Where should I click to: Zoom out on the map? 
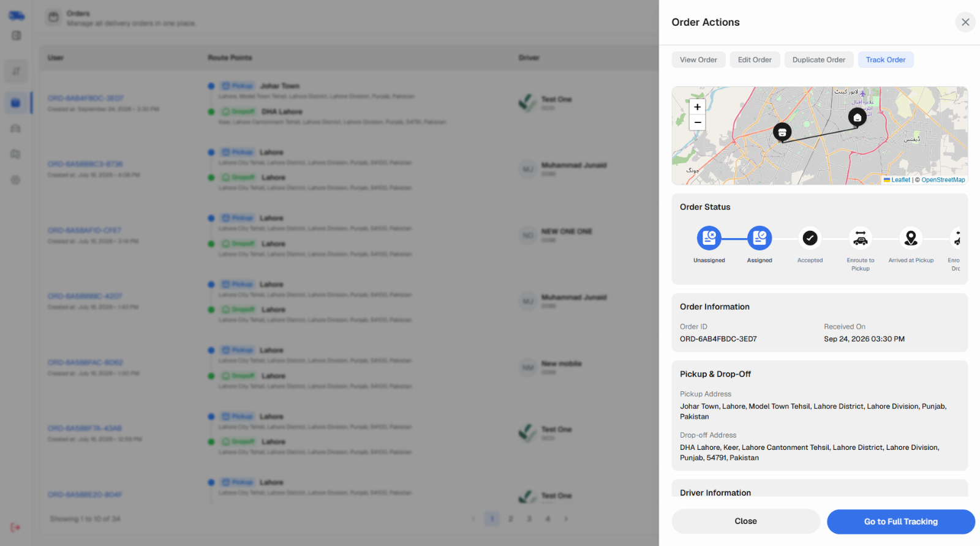click(697, 122)
